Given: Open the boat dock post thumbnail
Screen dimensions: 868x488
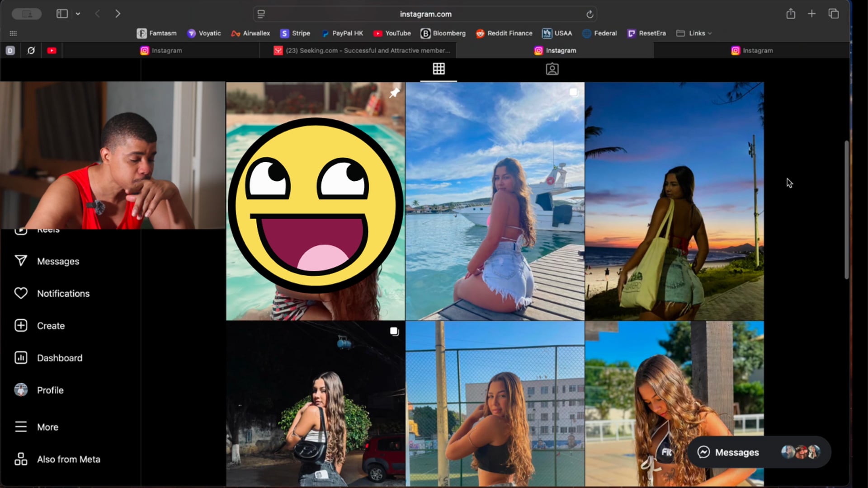Looking at the screenshot, I should [x=495, y=201].
